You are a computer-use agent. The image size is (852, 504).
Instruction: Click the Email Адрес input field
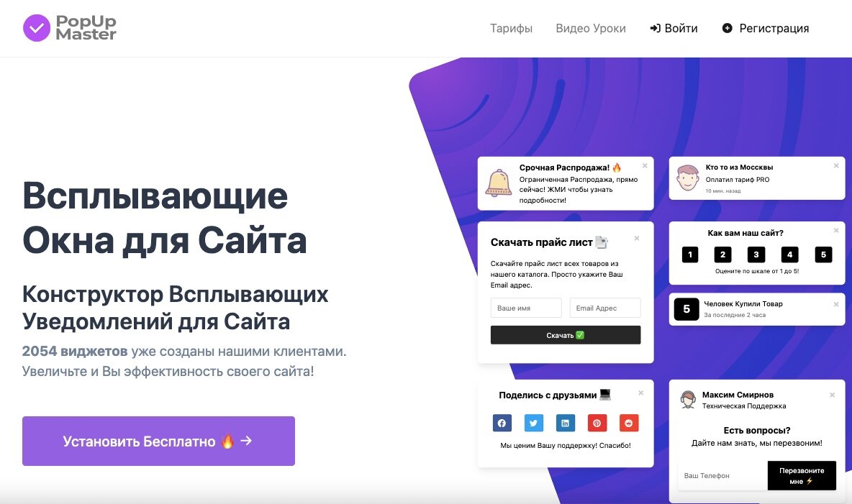click(x=605, y=308)
